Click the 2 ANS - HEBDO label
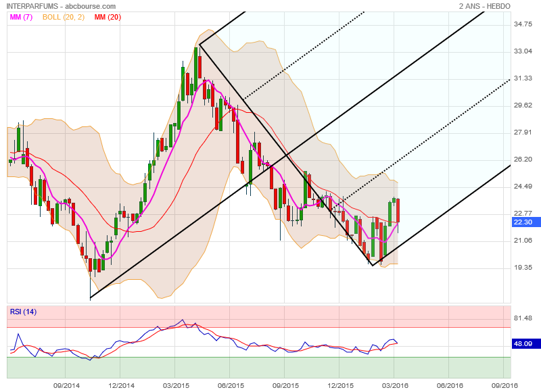This screenshot has height=392, width=541. [484, 6]
